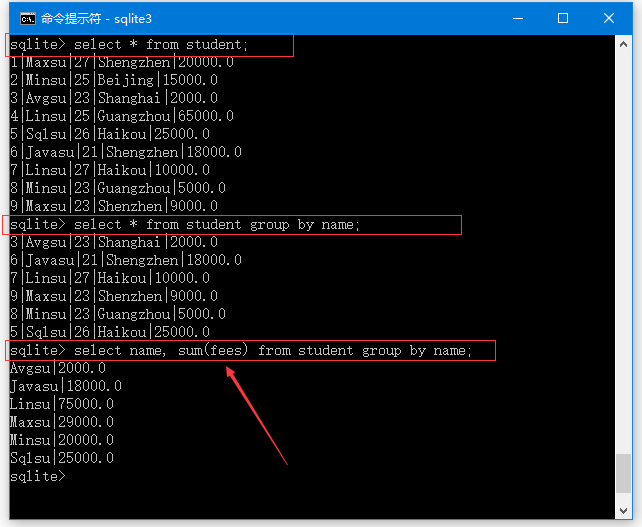Image resolution: width=642 pixels, height=527 pixels.
Task: Click the scrollbar up arrow
Action: [624, 45]
